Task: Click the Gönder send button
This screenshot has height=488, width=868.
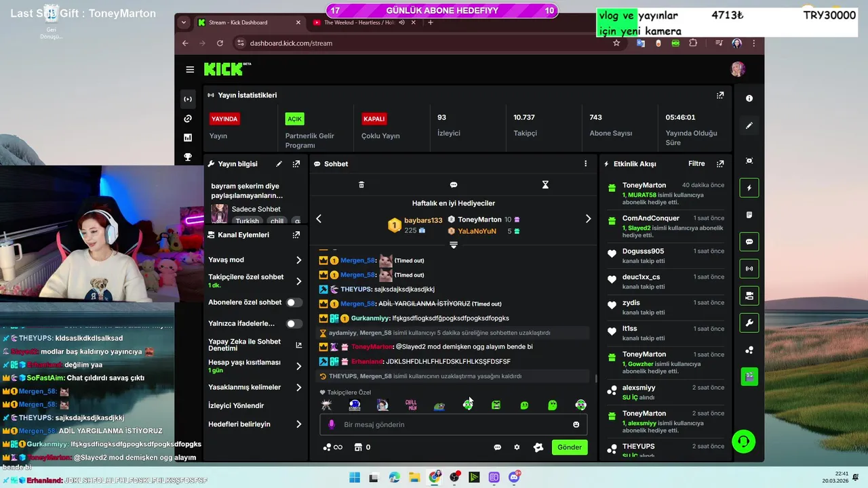Action: point(570,447)
